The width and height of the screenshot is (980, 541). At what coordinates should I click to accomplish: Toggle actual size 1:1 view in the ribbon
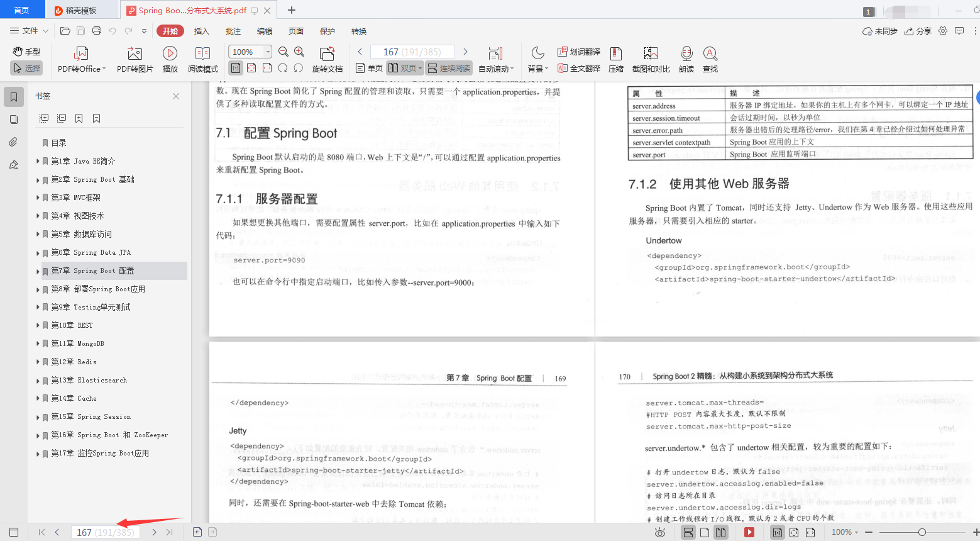236,68
